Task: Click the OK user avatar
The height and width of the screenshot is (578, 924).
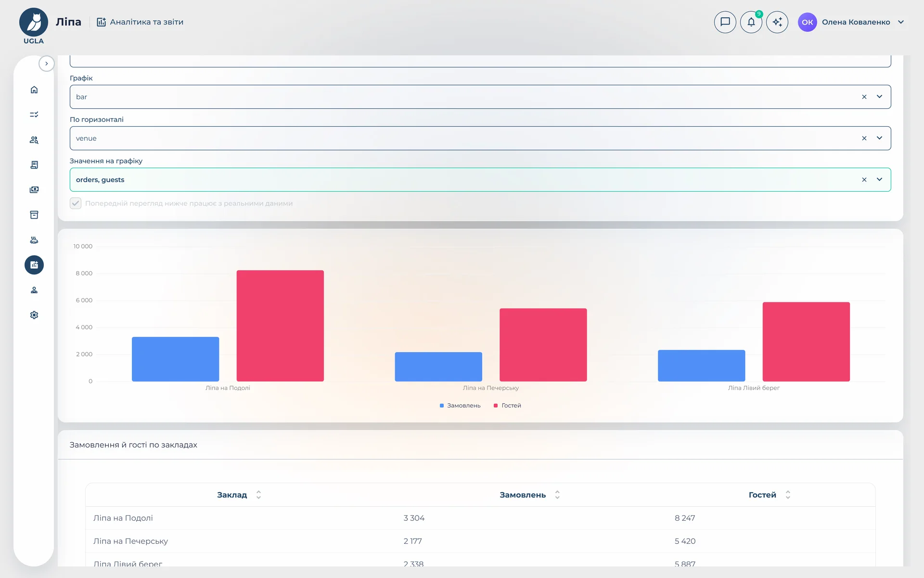Action: click(x=808, y=22)
